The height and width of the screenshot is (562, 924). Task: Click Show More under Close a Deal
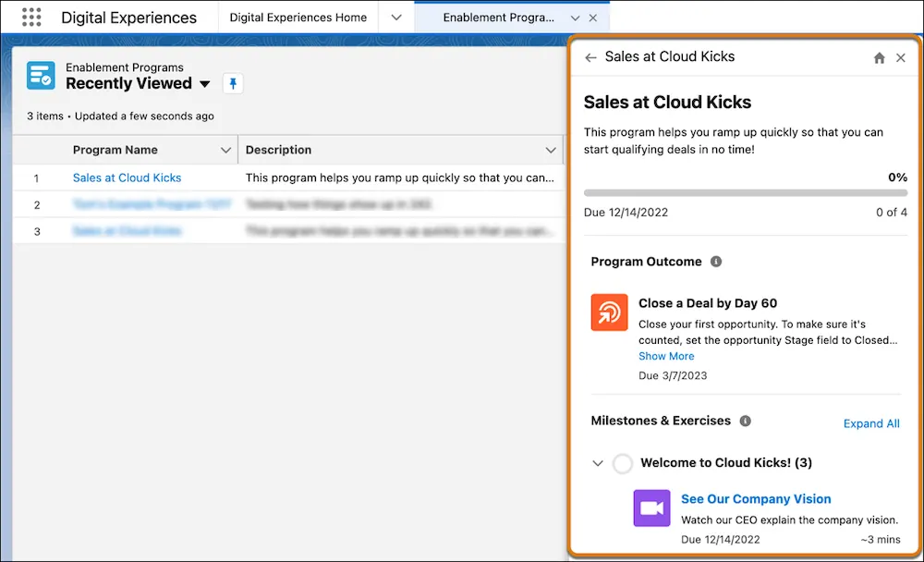click(x=666, y=356)
